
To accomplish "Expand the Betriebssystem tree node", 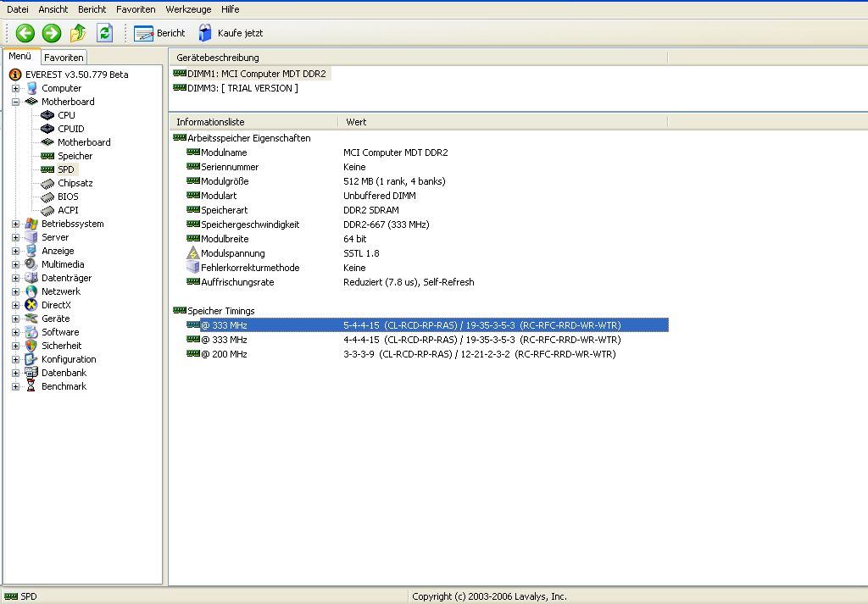I will (x=15, y=224).
